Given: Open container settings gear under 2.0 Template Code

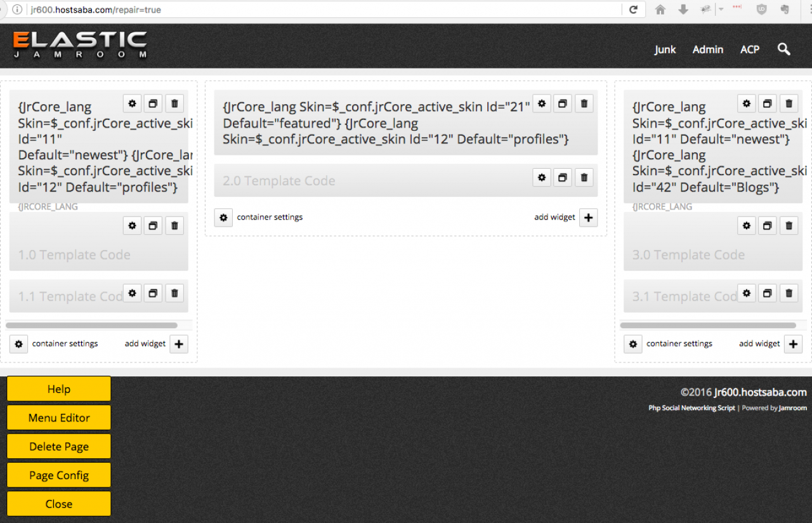Looking at the screenshot, I should (x=223, y=218).
